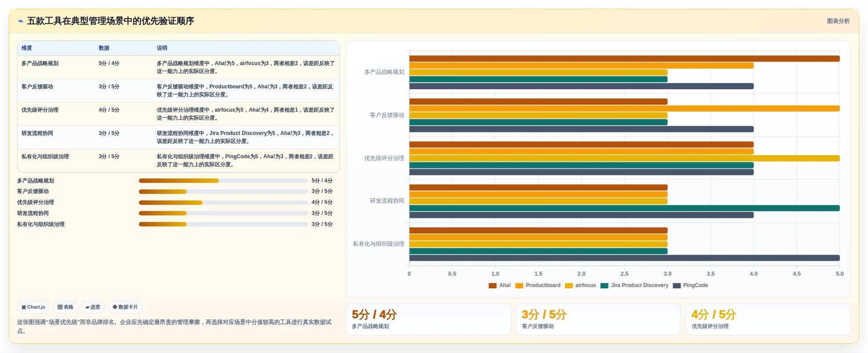The width and height of the screenshot is (868, 353).
Task: Click the Aha! bar for 优先级评分治理 in chart
Action: [x=581, y=144]
